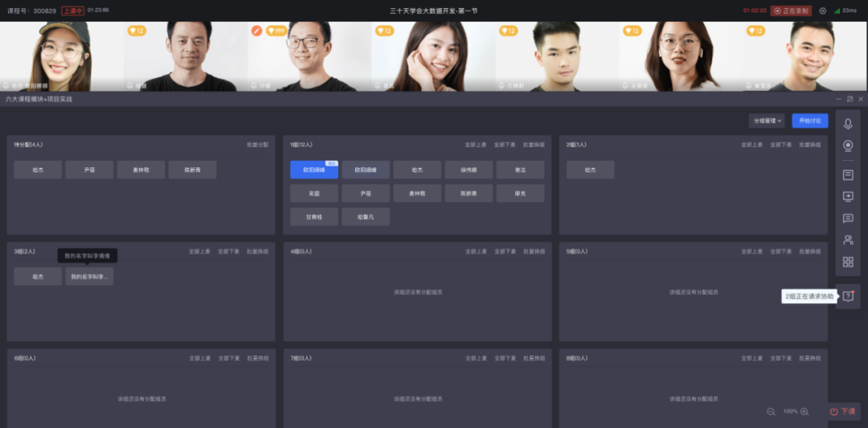Toggle the 正在录制 recording button

(x=791, y=10)
